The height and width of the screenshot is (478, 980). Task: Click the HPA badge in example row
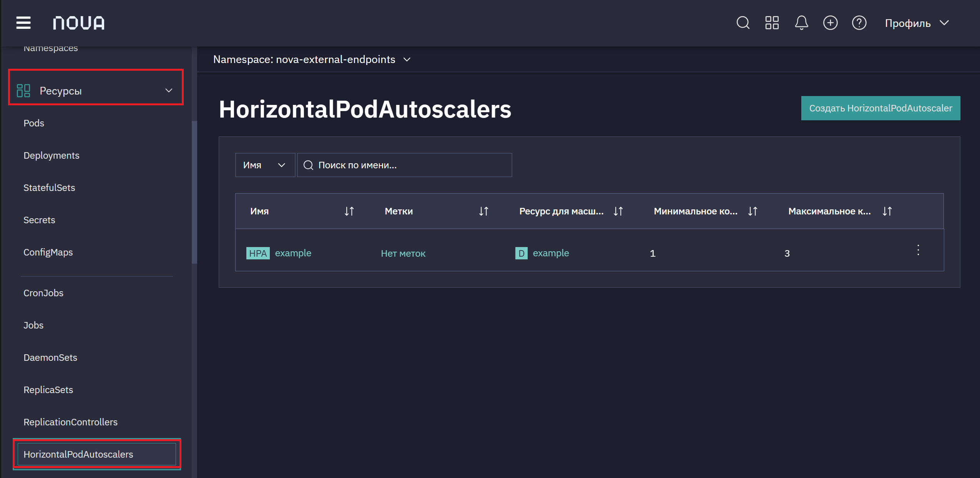(x=258, y=253)
